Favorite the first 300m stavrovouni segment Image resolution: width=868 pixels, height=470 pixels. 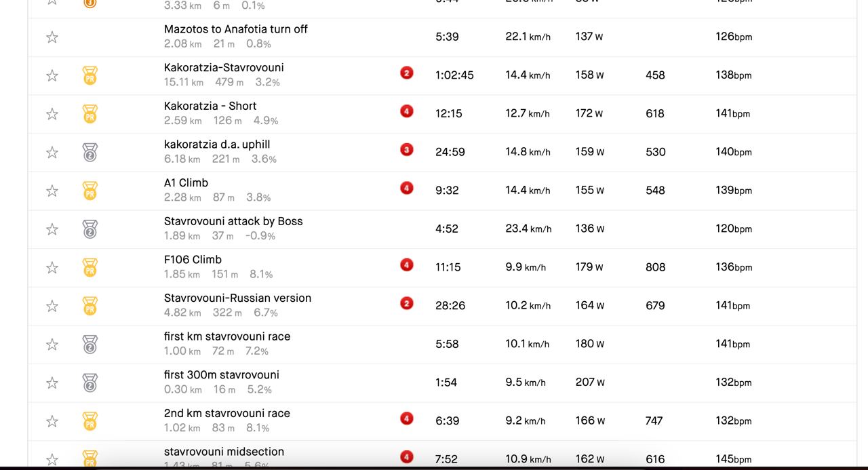pos(52,383)
